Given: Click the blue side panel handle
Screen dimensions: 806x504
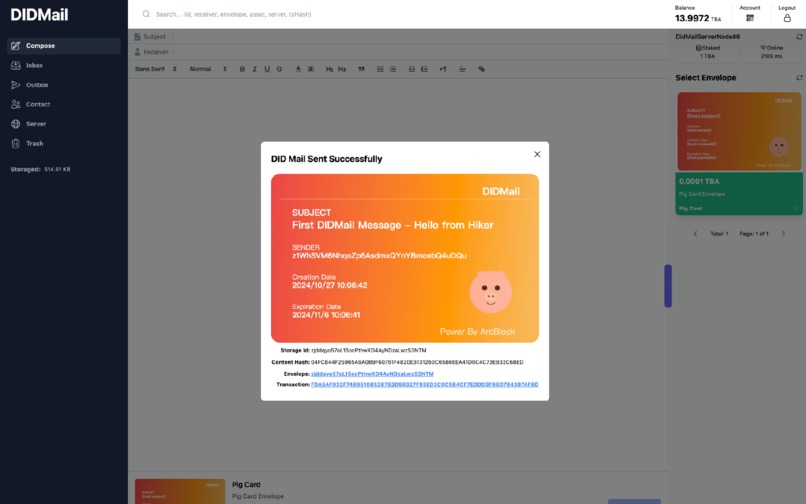Looking at the screenshot, I should [x=668, y=286].
